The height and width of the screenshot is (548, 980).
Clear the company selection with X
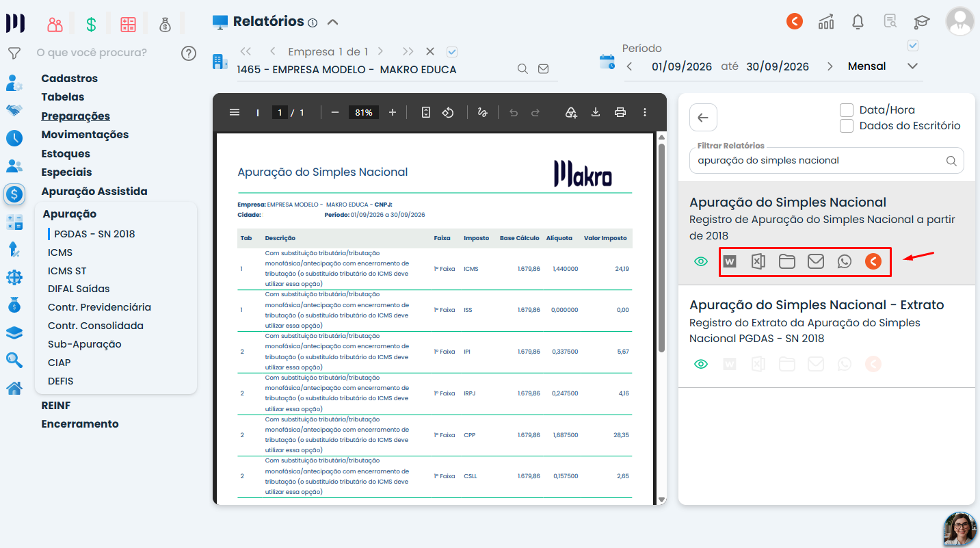(x=430, y=51)
